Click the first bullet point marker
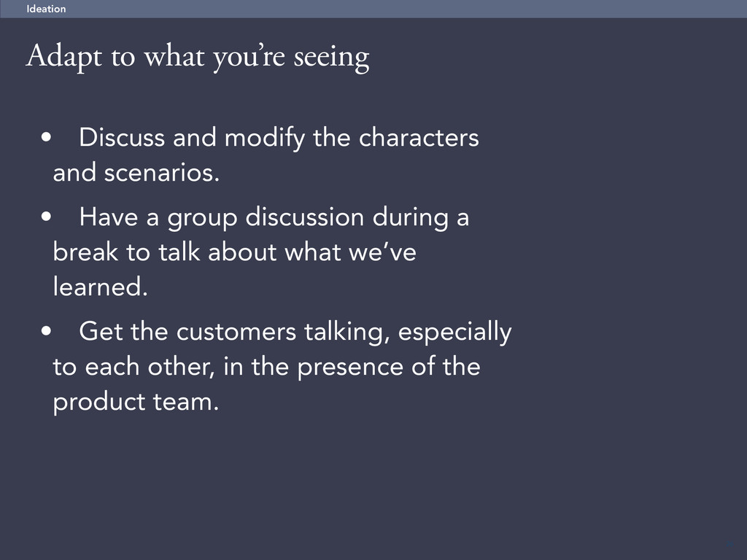Screen dimensions: 747x560 46,137
